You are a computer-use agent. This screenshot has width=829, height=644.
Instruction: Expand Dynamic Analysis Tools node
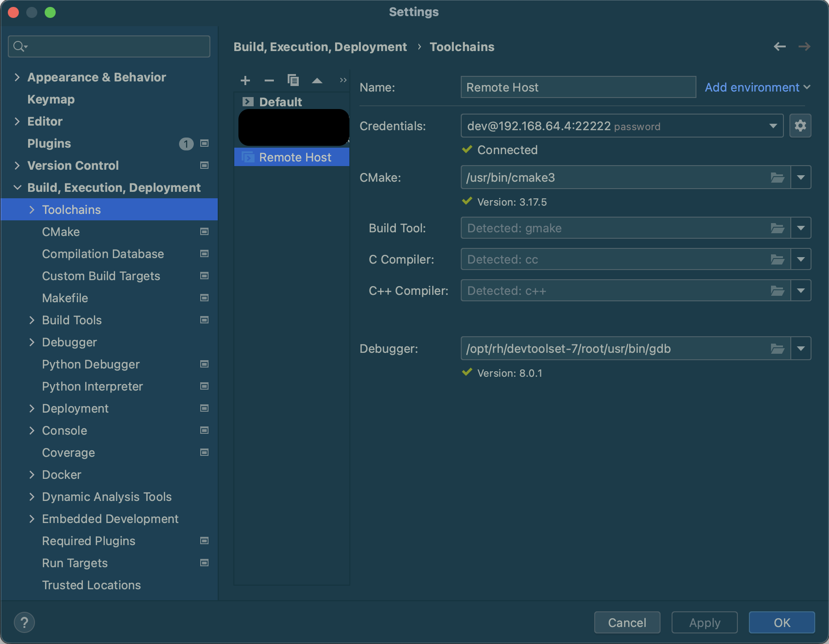click(x=32, y=497)
